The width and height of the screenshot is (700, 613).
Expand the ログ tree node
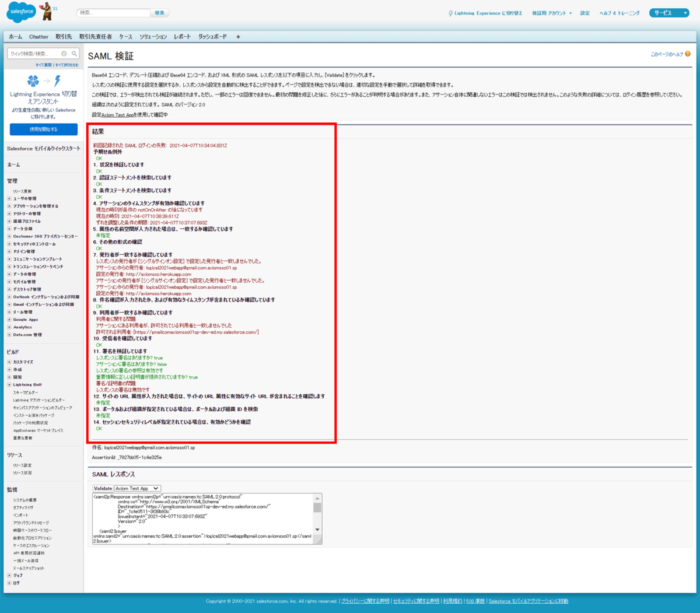(x=9, y=583)
